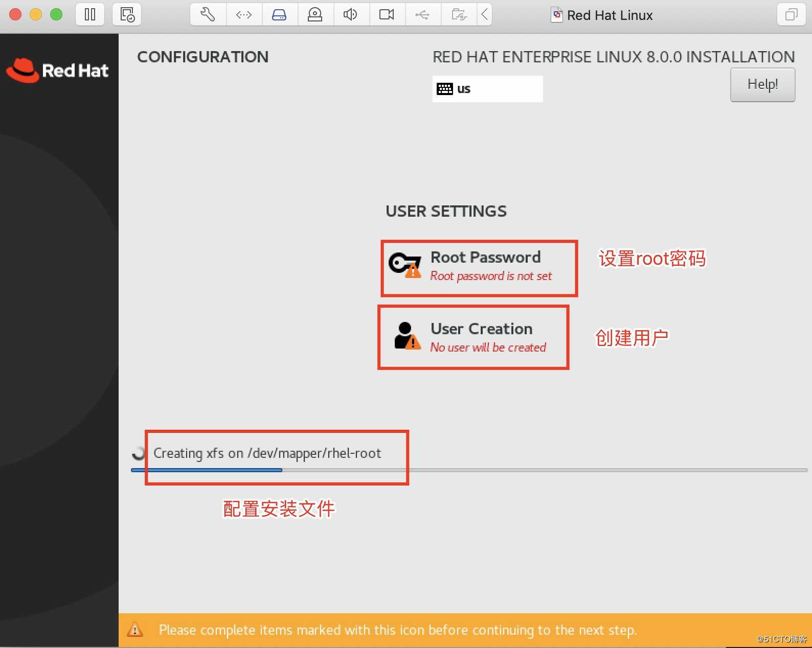812x648 pixels.
Task: Open virtual machine settings wrench
Action: (x=208, y=15)
